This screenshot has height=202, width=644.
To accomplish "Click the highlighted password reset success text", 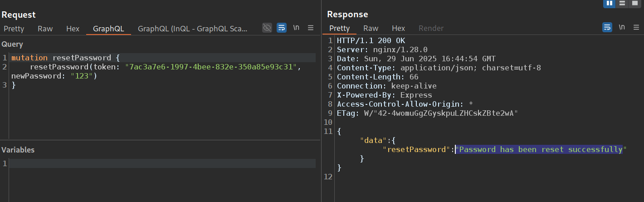I will coord(540,149).
